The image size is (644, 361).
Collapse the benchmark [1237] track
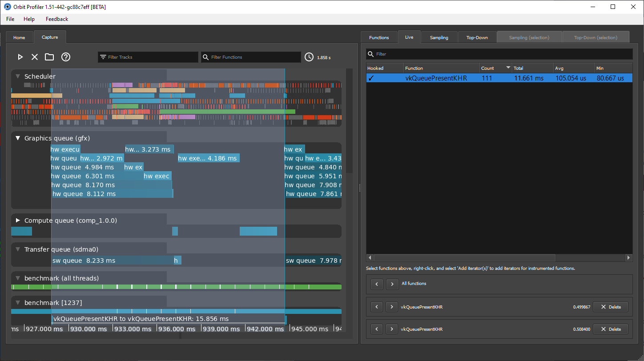pyautogui.click(x=18, y=303)
